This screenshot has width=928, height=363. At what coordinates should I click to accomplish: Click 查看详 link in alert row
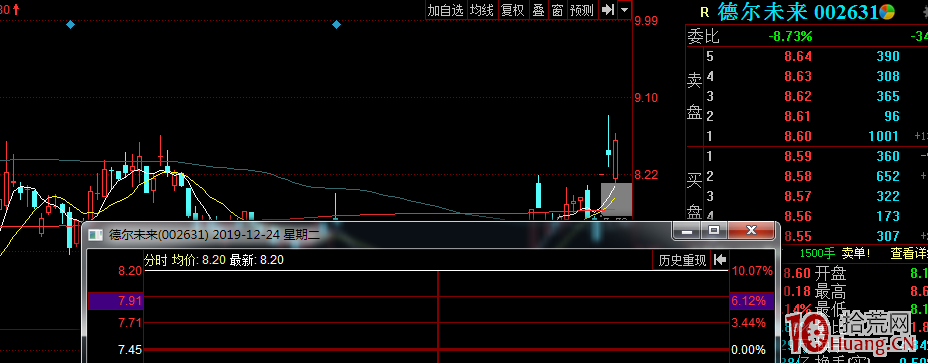click(x=908, y=253)
